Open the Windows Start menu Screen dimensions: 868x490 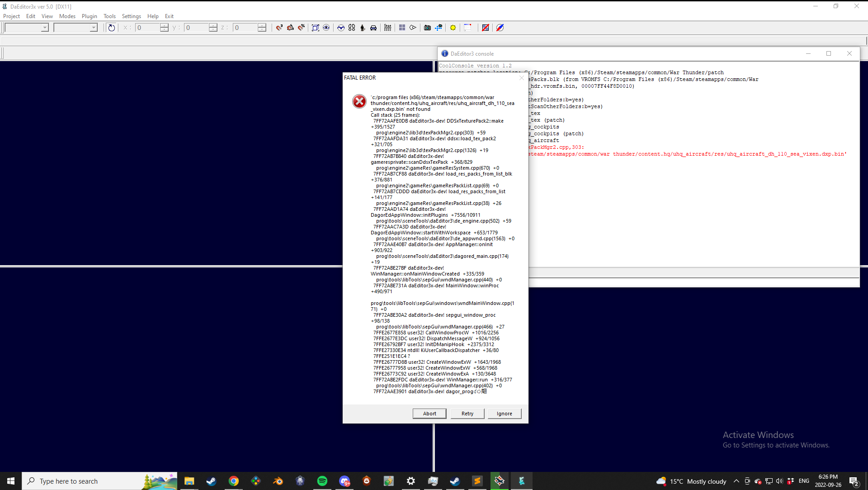click(11, 481)
